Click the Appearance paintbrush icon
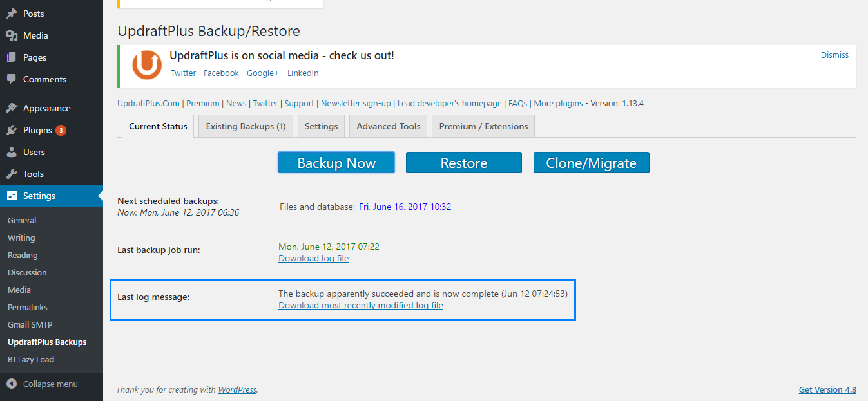Viewport: 868px width, 401px height. pos(12,108)
